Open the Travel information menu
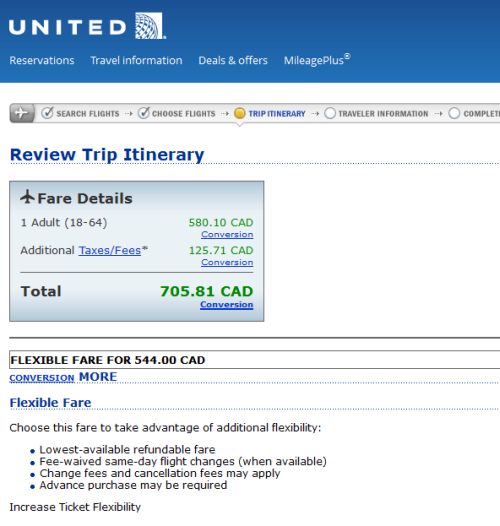The image size is (500, 526). click(x=136, y=60)
